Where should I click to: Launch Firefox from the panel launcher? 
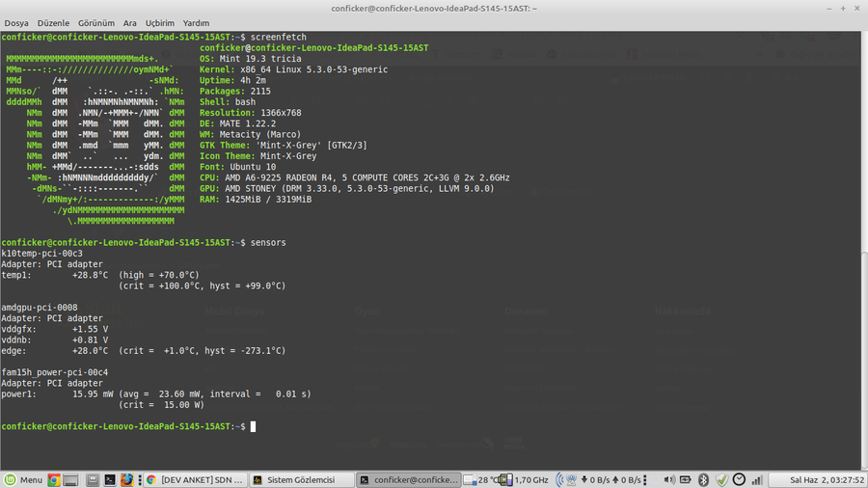126,479
